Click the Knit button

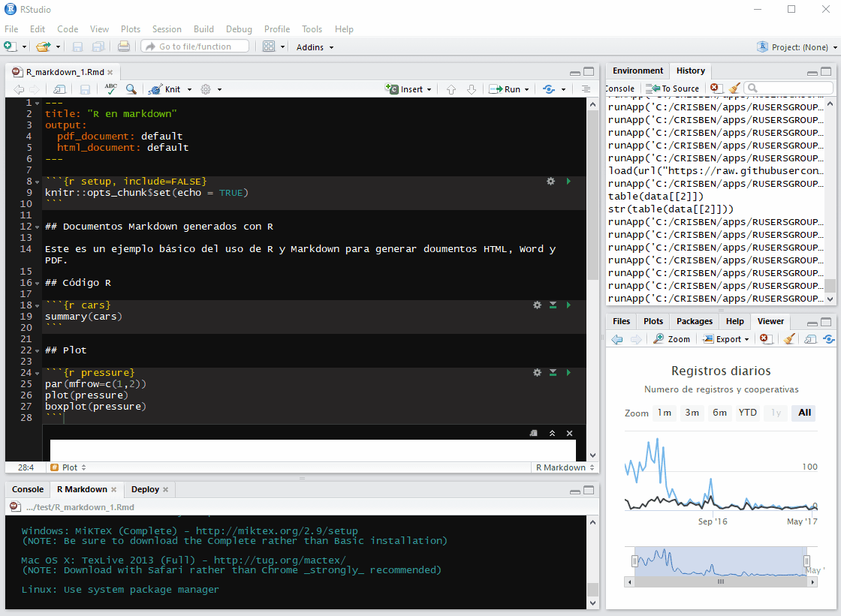pos(164,89)
